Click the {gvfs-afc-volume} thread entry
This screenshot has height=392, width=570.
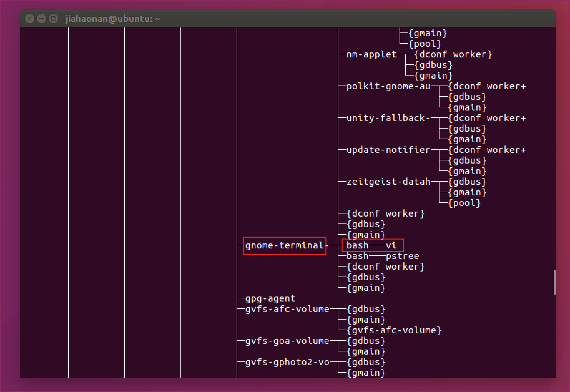[394, 331]
